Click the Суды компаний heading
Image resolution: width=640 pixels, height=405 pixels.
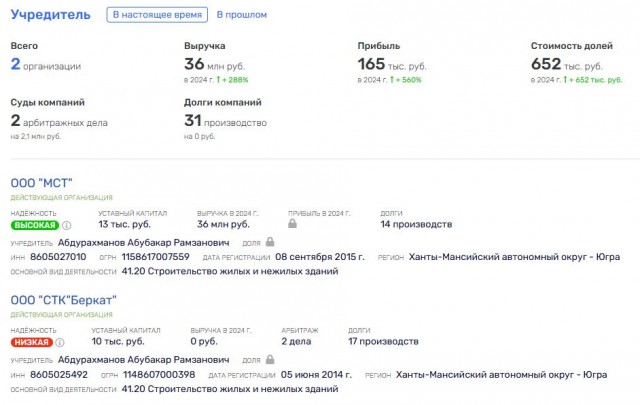[x=48, y=102]
